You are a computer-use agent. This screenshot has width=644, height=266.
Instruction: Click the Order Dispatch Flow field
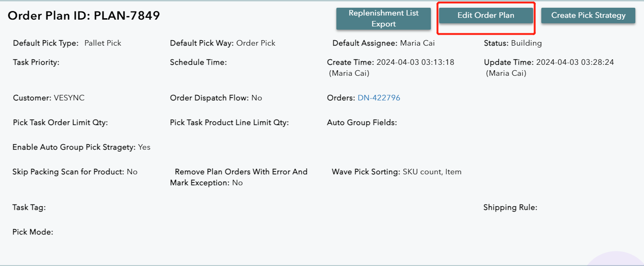(x=216, y=98)
